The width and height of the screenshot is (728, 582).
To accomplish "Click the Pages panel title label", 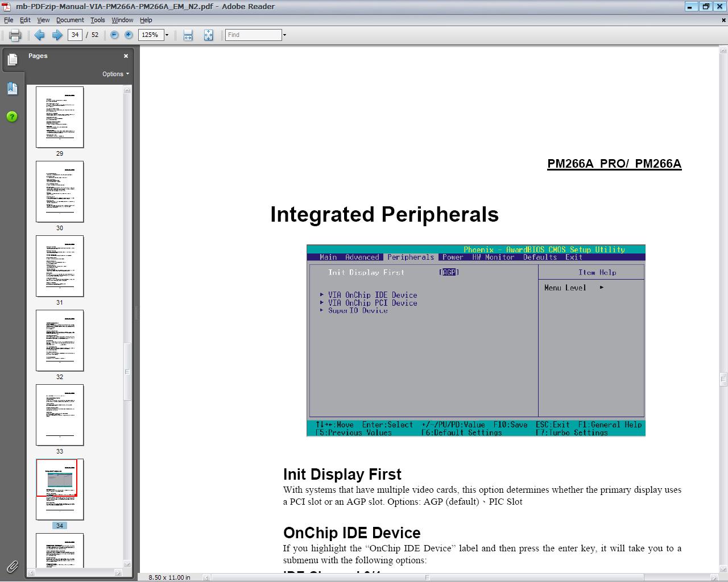I will click(38, 56).
